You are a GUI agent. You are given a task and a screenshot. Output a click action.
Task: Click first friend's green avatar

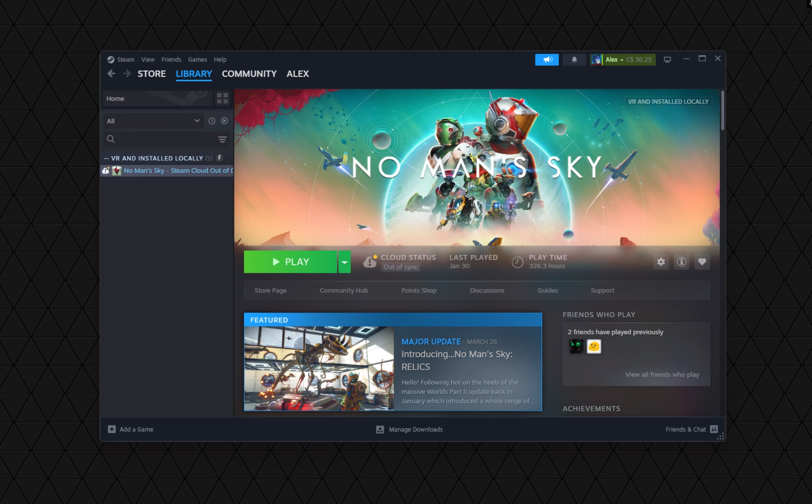pos(576,346)
